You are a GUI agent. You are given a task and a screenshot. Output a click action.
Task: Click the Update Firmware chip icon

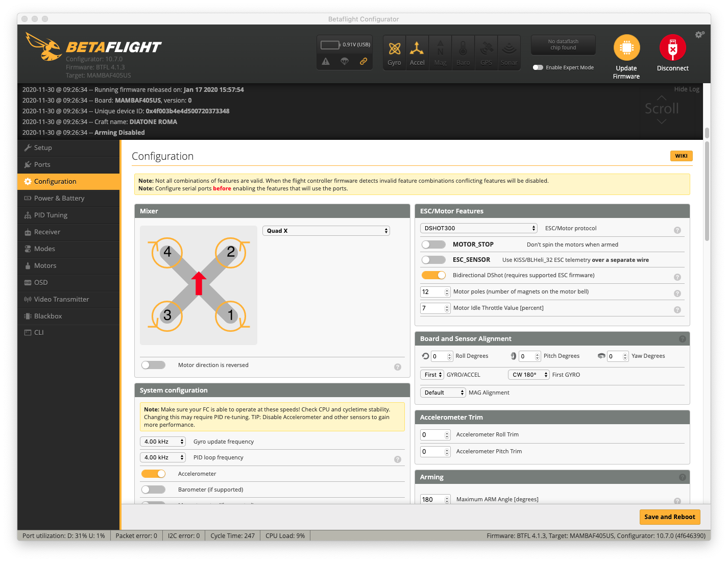(626, 48)
